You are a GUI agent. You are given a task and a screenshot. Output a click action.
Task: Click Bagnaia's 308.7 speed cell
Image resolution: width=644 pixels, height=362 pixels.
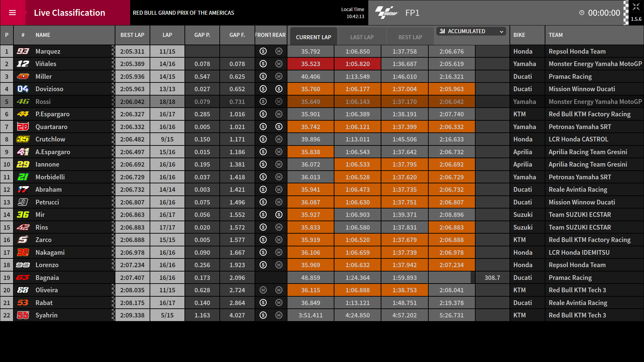492,278
